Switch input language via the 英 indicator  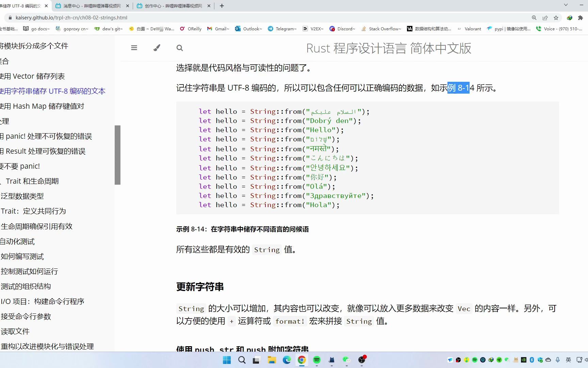click(x=569, y=360)
